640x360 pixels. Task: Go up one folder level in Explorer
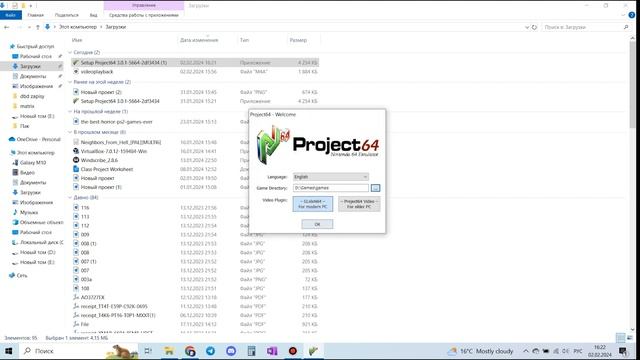[38, 27]
